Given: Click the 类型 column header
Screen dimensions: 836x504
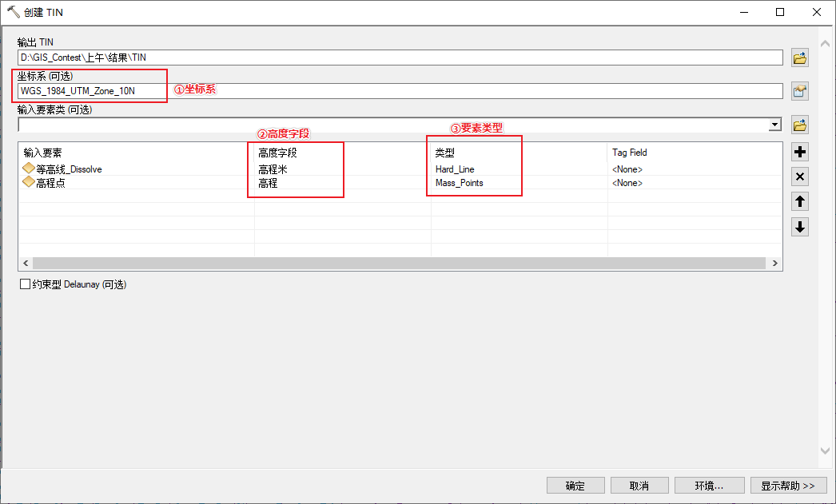Looking at the screenshot, I should 444,153.
